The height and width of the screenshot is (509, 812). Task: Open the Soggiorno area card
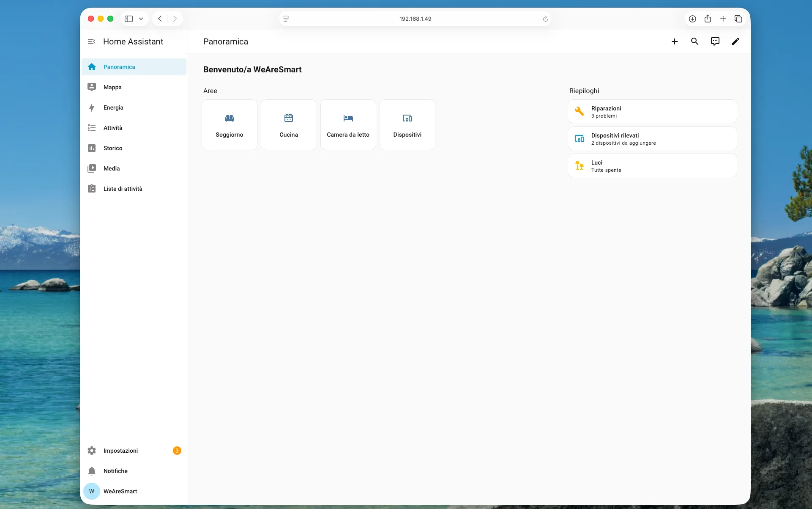pyautogui.click(x=229, y=124)
